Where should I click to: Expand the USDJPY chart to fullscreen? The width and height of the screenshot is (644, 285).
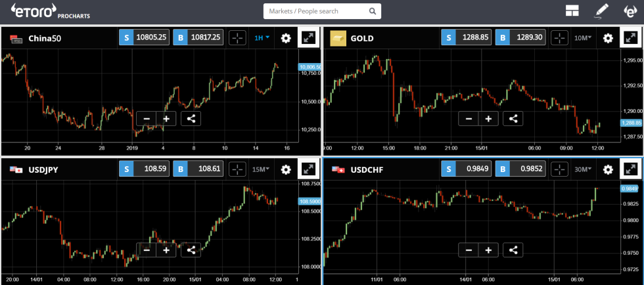[308, 169]
